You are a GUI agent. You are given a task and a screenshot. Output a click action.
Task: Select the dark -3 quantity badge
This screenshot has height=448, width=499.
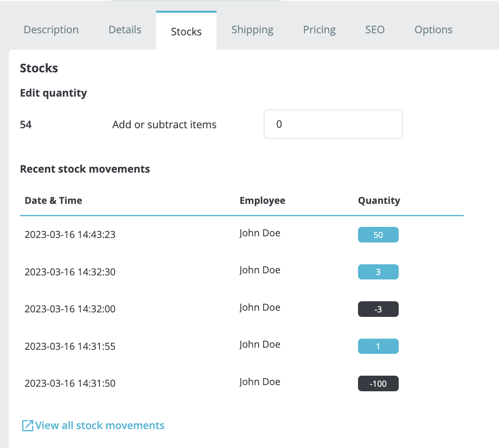click(x=378, y=309)
